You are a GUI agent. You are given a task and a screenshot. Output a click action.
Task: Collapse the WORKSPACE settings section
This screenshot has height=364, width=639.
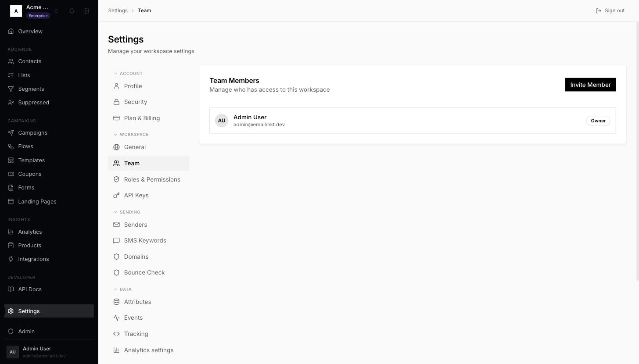[131, 135]
